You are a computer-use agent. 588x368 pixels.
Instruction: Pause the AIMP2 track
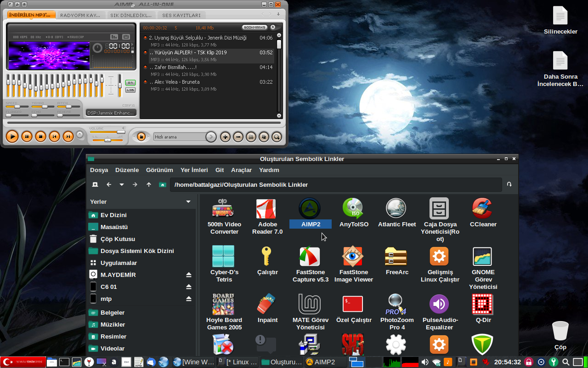(x=27, y=136)
